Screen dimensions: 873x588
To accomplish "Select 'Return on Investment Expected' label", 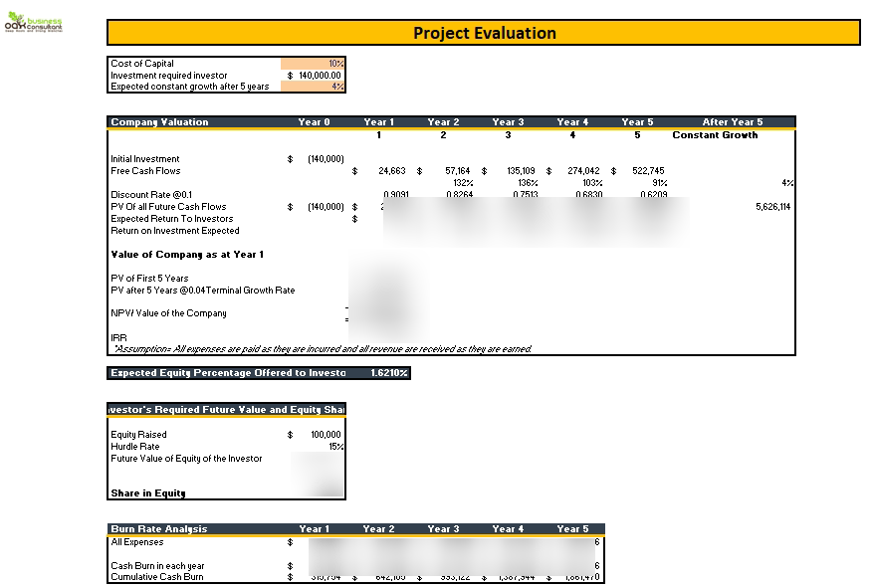I will click(x=175, y=230).
